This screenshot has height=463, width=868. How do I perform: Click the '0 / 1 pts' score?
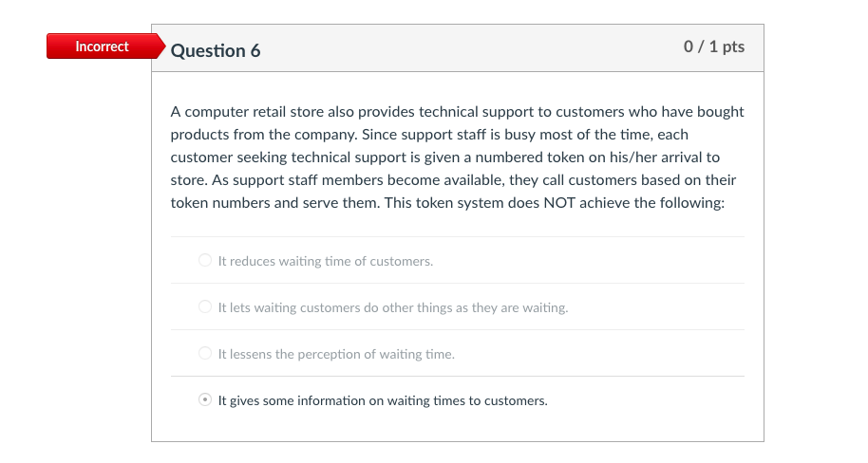[x=714, y=46]
